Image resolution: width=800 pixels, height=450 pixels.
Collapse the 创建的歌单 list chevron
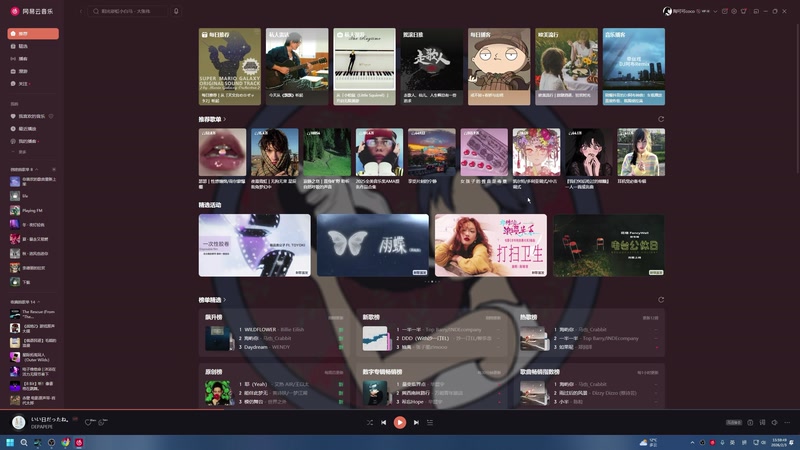pos(36,169)
